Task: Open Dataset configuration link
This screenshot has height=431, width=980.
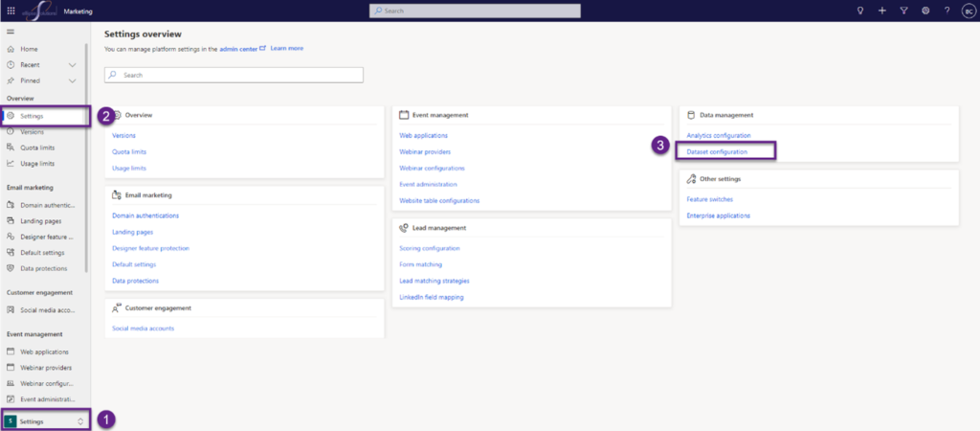Action: click(x=717, y=152)
